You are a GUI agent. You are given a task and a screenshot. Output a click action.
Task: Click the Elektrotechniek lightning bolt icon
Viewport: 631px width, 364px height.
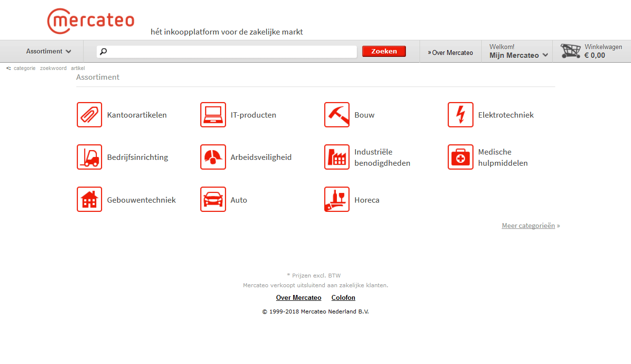coord(460,115)
